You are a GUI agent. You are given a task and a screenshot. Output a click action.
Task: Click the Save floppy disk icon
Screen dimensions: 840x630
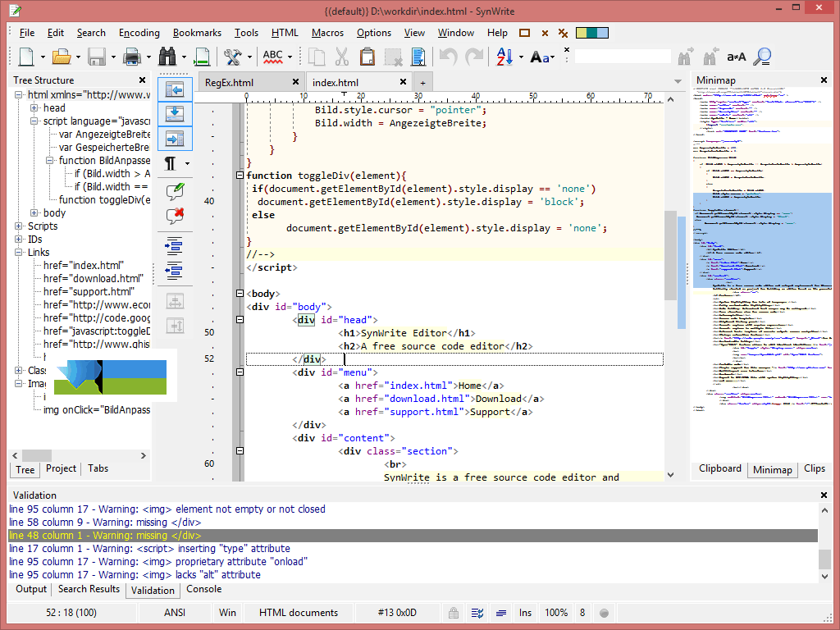coord(97,57)
